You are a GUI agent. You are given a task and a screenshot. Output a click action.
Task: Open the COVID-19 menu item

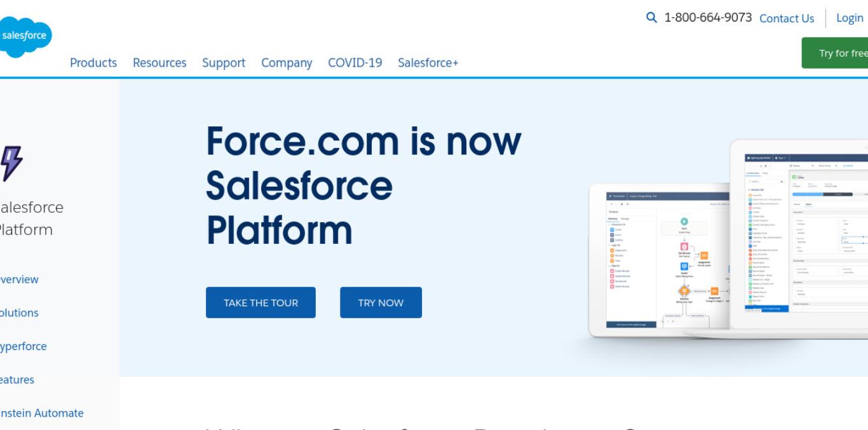355,63
